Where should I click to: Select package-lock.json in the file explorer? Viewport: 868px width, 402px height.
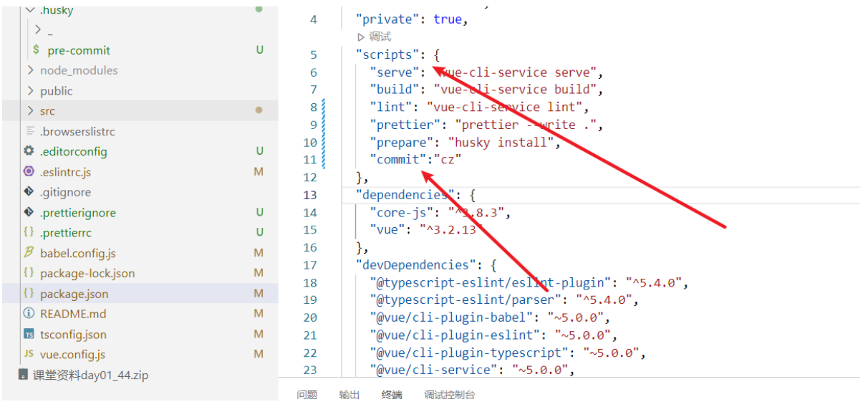tap(87, 274)
